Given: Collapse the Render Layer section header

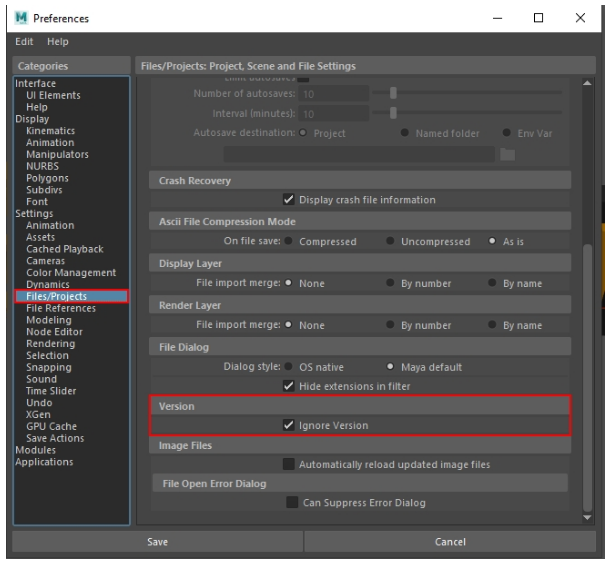Looking at the screenshot, I should [x=360, y=305].
